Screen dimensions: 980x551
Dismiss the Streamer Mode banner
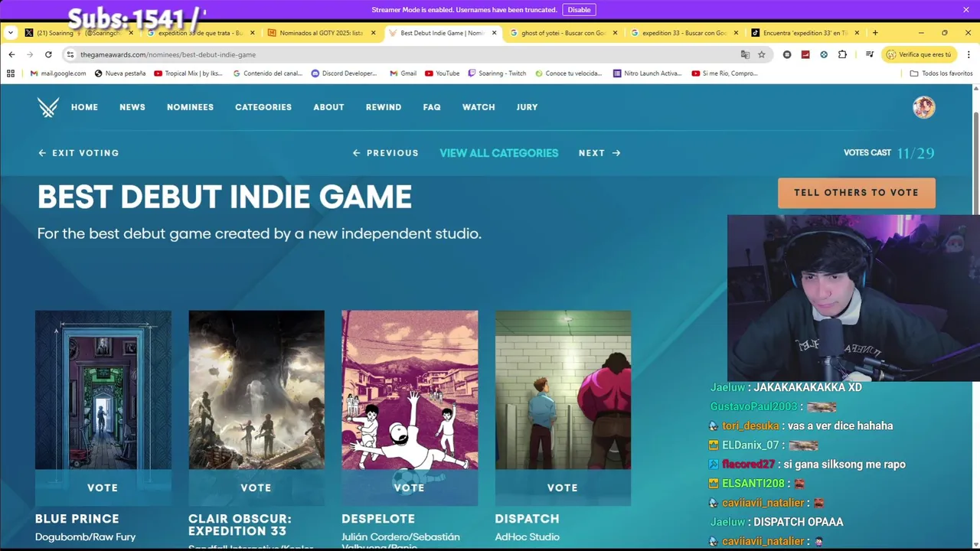click(966, 9)
